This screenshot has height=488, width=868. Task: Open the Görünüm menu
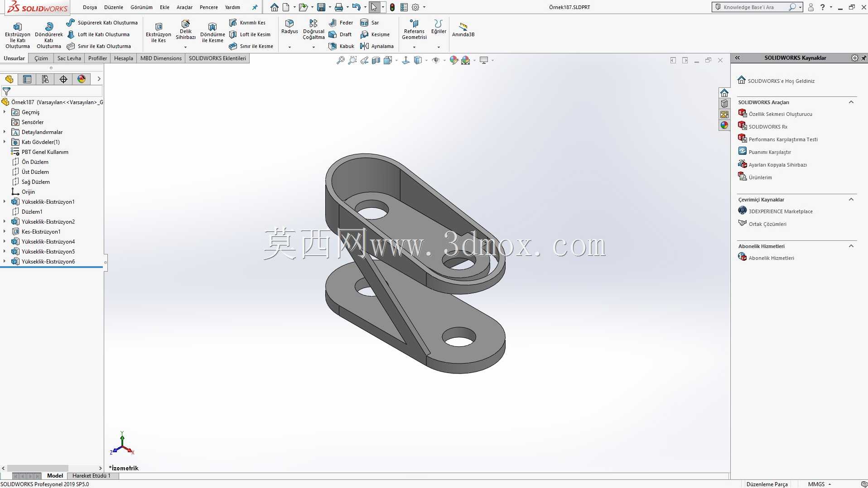click(141, 7)
